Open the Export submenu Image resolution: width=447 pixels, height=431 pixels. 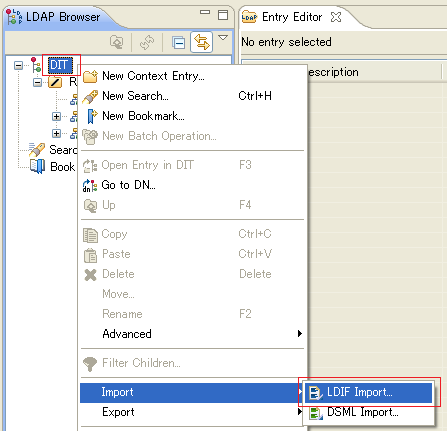click(192, 412)
